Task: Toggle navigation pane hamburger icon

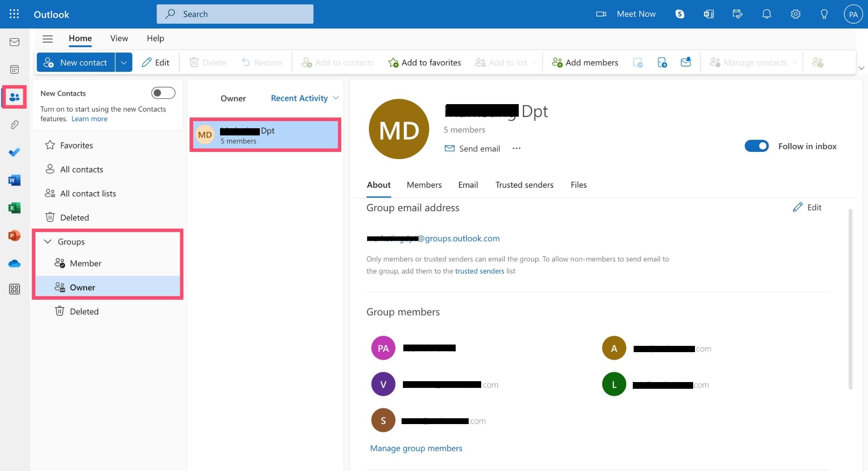Action: [x=47, y=38]
